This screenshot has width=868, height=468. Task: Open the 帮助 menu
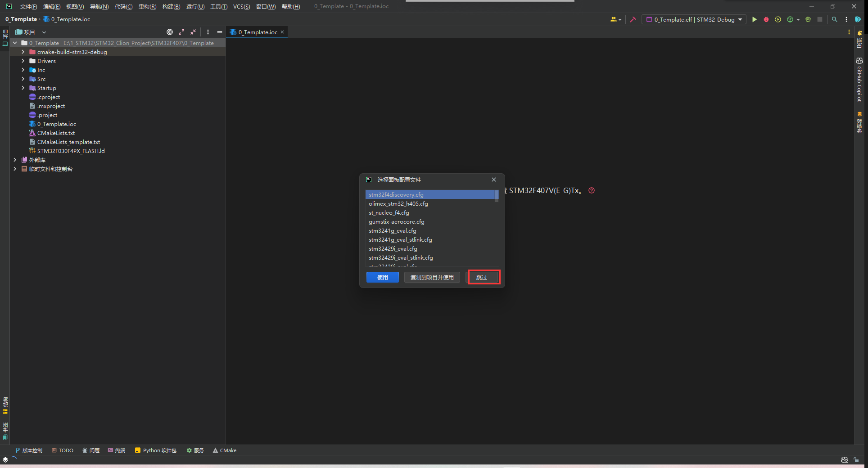pos(290,6)
